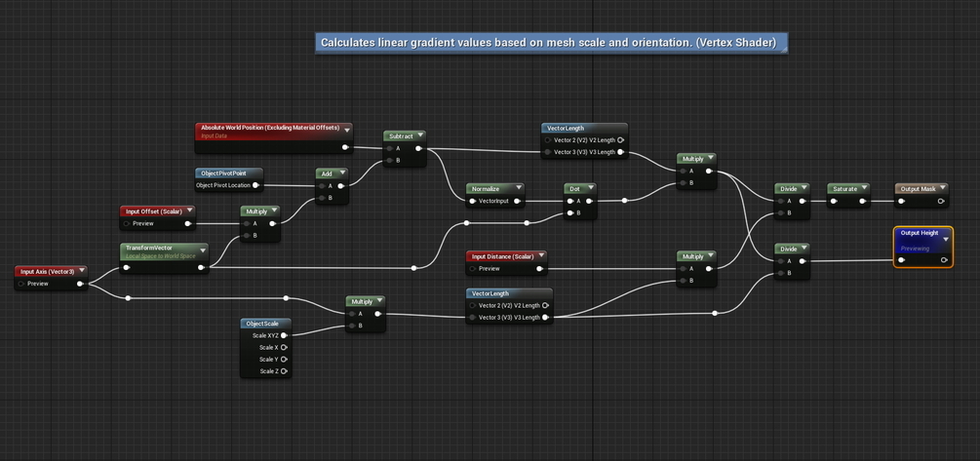Screen dimensions: 980x461
Task: Open the Output Height node dropdown arrow
Action: pos(946,238)
